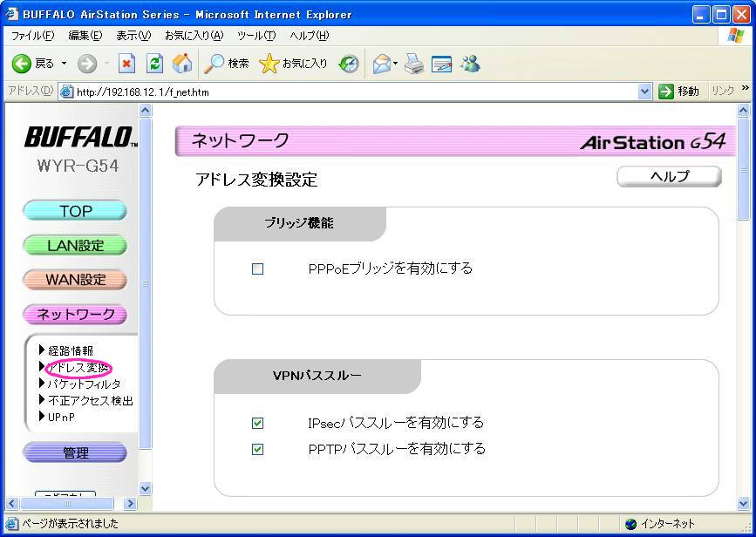
Task: Click the Print icon in toolbar
Action: point(413,64)
